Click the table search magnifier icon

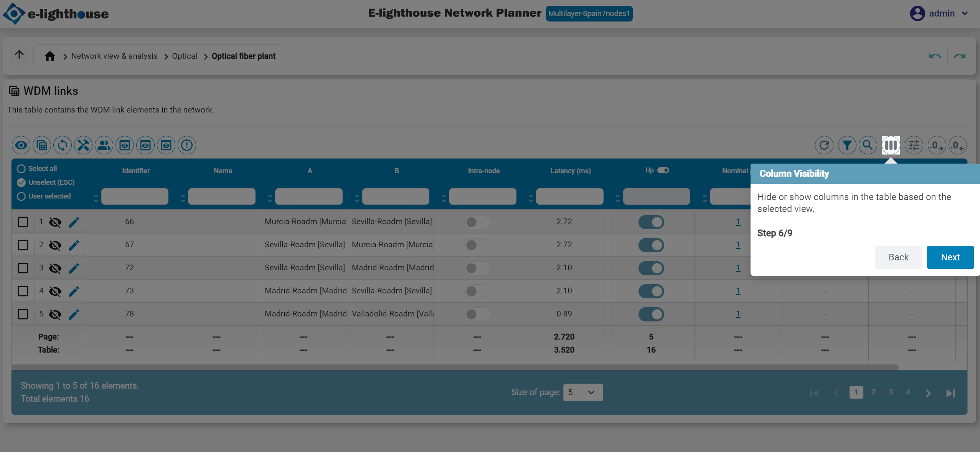[868, 145]
